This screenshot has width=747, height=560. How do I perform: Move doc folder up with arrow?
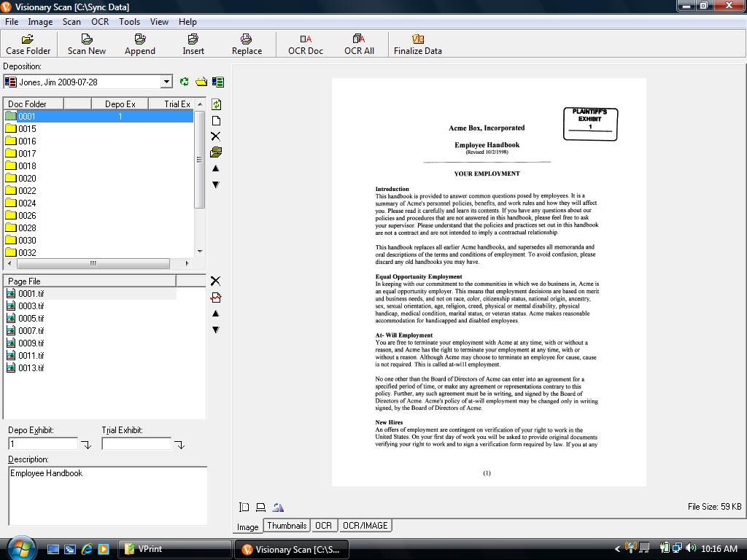pyautogui.click(x=216, y=168)
